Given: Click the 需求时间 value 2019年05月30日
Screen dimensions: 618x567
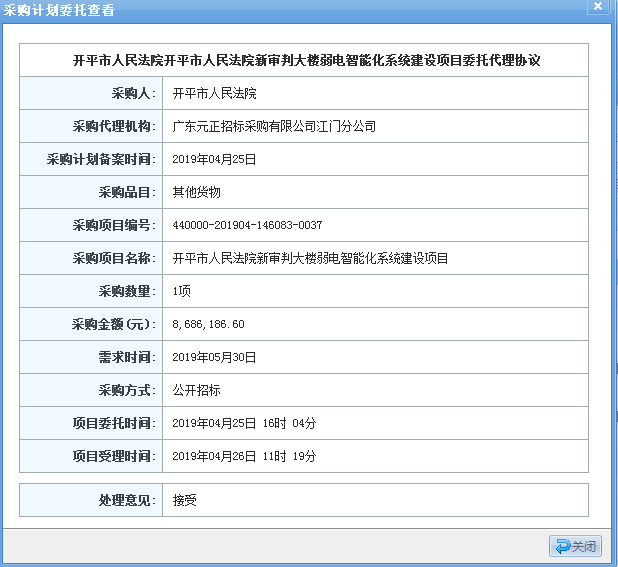Looking at the screenshot, I should coord(214,357).
